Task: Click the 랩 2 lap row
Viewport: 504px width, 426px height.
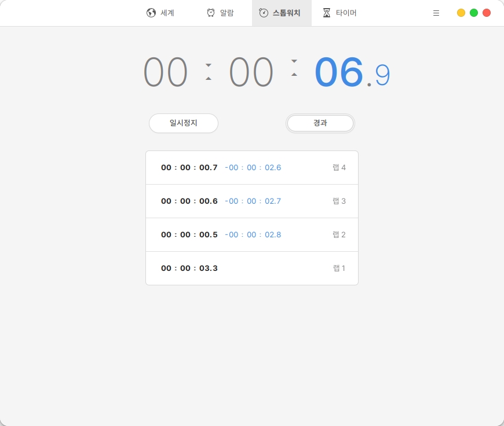Action: tap(252, 235)
